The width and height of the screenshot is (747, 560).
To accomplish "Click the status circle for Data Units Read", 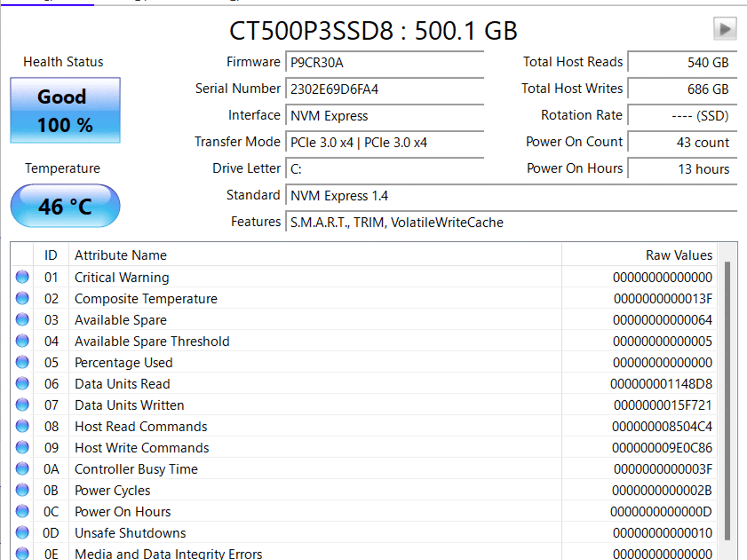I will 22,384.
